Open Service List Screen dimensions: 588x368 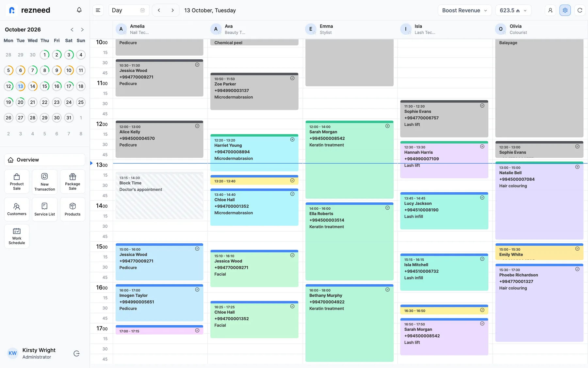[x=45, y=209]
